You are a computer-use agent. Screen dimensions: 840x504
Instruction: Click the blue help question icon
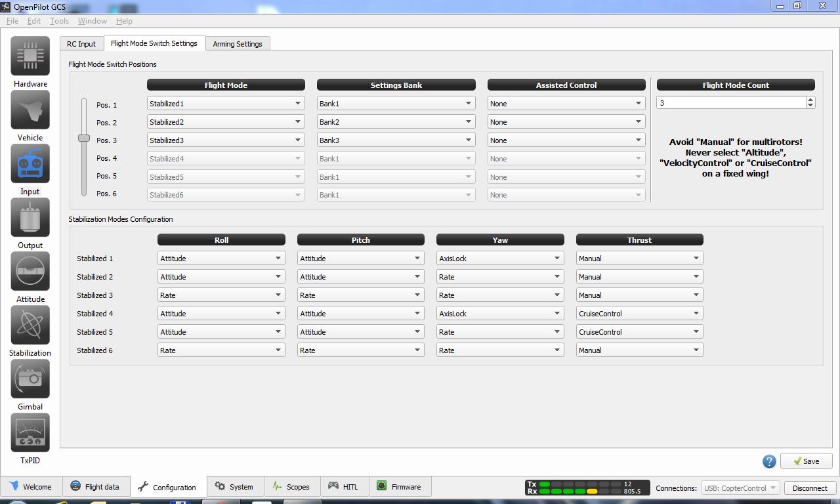coord(770,461)
